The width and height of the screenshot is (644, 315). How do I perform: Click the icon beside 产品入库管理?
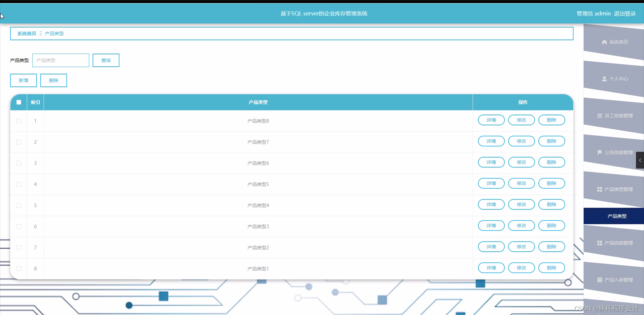point(600,279)
